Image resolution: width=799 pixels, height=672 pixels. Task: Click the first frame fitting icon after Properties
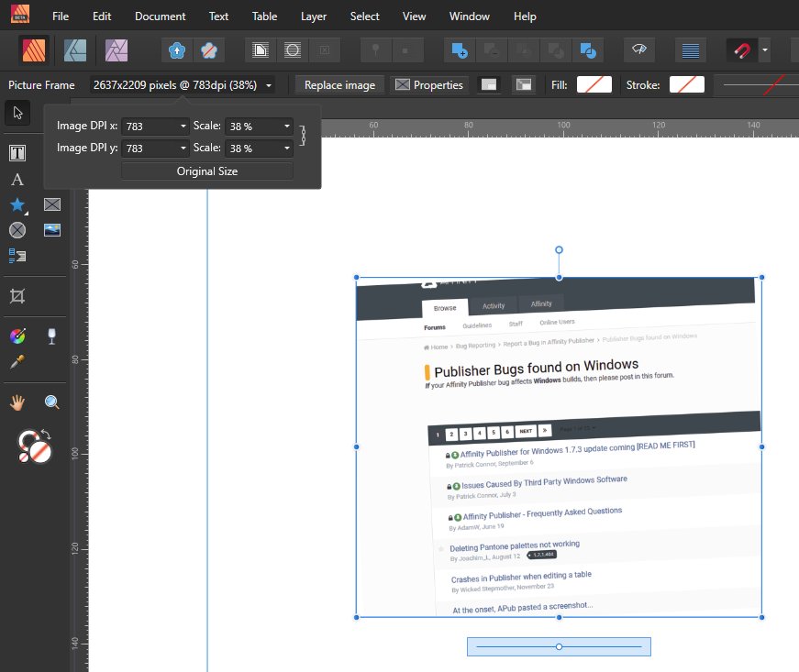[x=489, y=85]
